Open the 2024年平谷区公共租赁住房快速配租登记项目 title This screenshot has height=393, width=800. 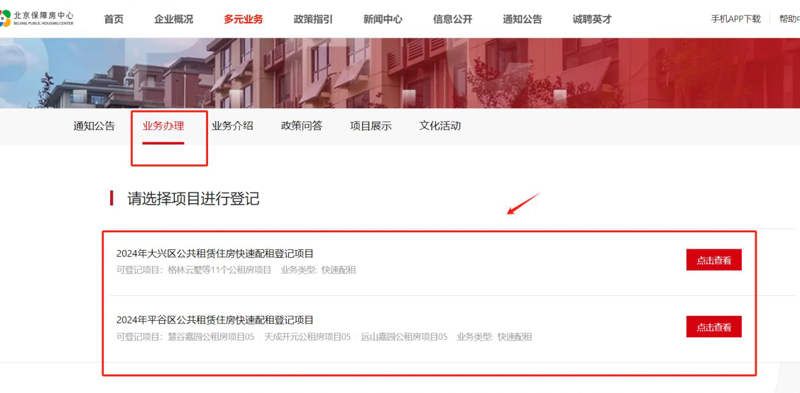215,320
